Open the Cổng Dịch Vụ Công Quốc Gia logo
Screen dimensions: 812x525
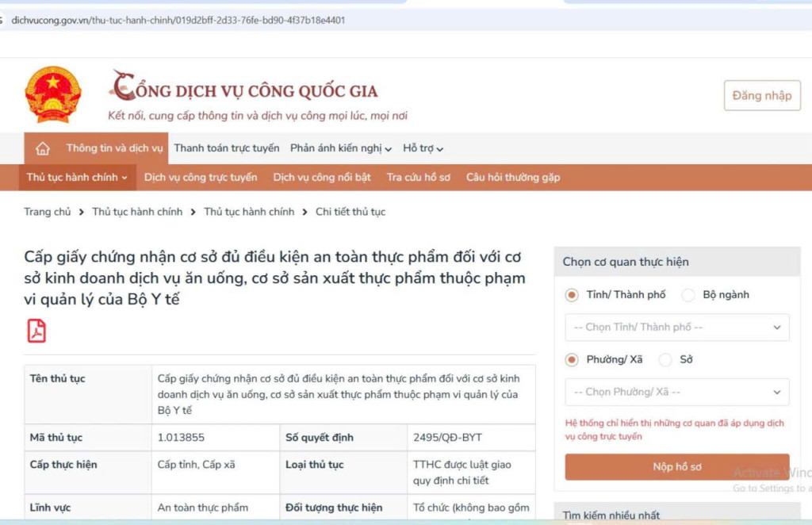[243, 87]
